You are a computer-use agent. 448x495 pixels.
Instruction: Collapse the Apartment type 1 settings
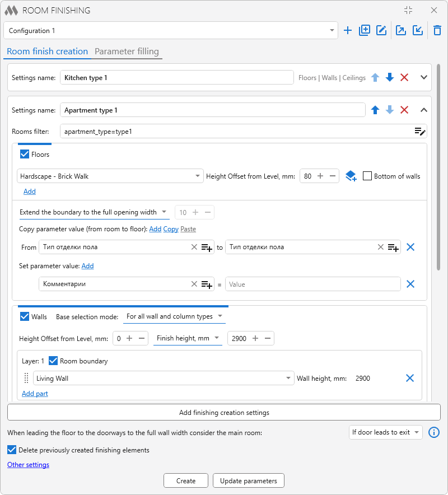[424, 110]
